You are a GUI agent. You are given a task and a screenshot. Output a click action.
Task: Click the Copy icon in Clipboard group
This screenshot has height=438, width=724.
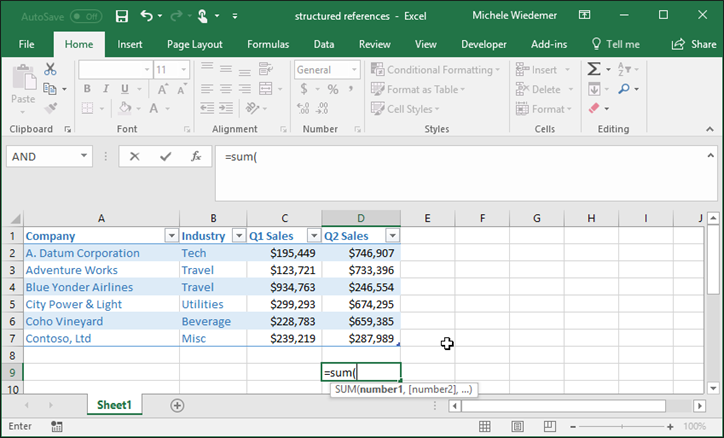(49, 89)
